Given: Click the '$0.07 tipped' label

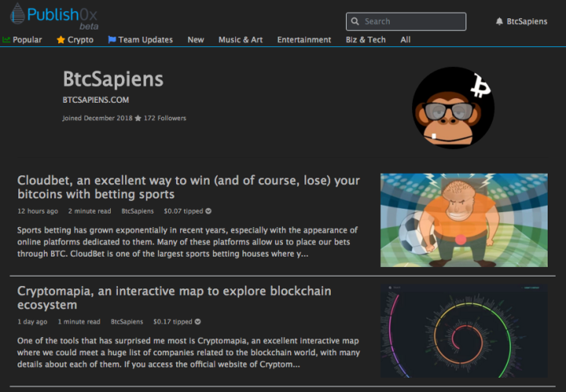Looking at the screenshot, I should 183,211.
